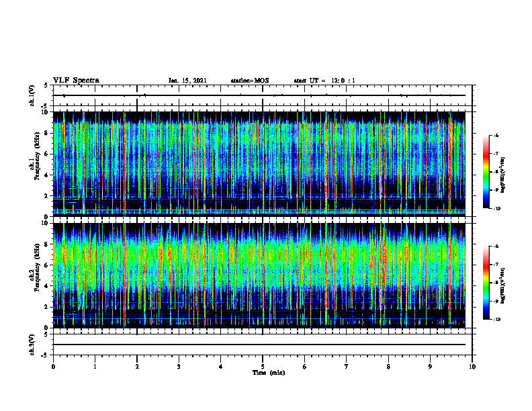Click time-axis tick label '5'

click(263, 367)
